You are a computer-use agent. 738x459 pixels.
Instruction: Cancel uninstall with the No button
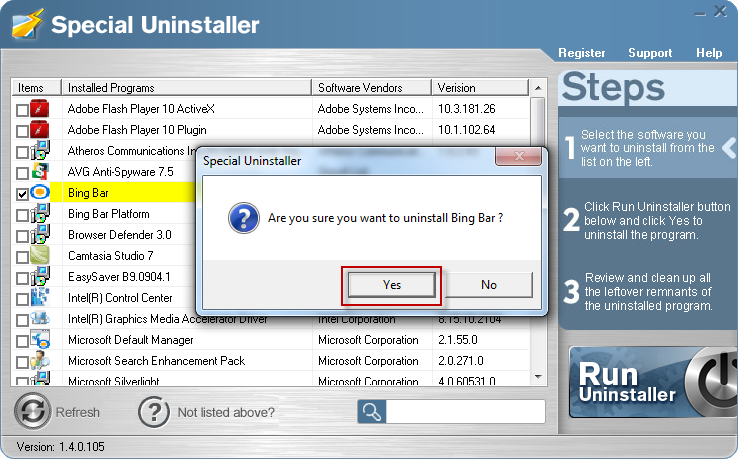click(489, 284)
